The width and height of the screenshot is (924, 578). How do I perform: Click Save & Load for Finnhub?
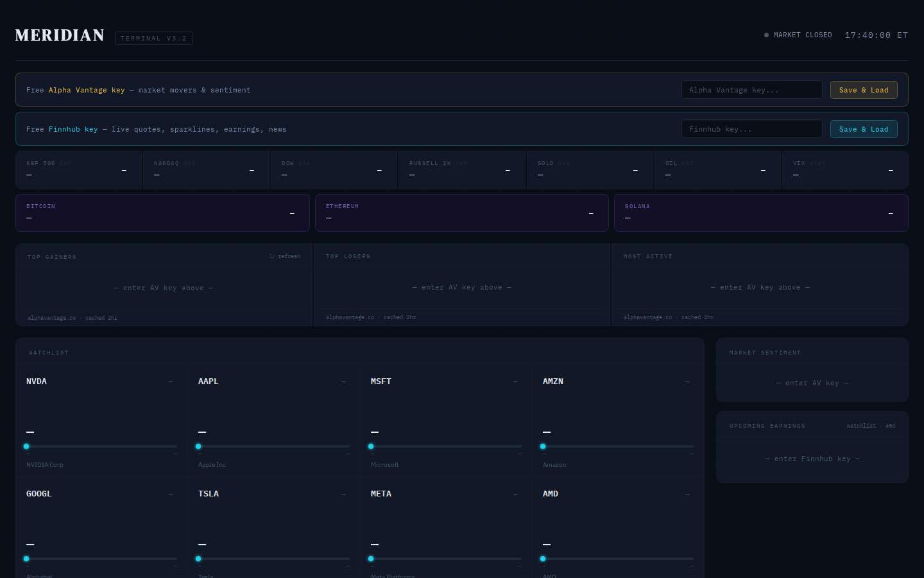coord(864,129)
